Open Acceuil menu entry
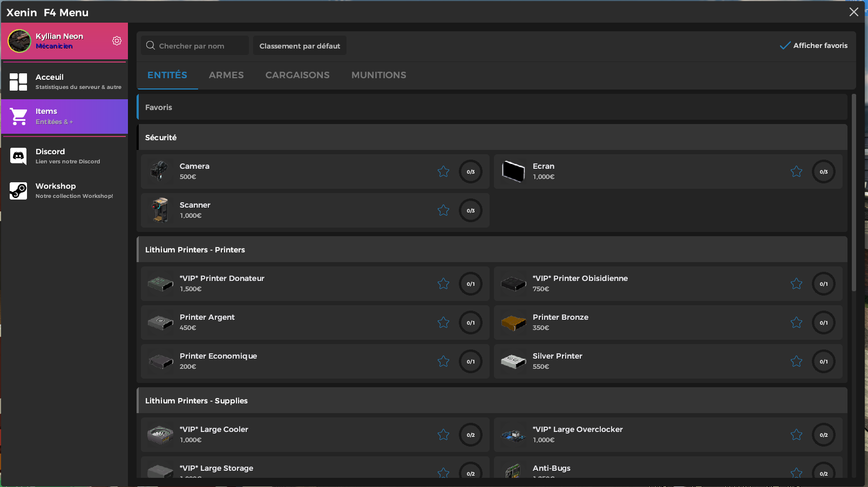Image resolution: width=868 pixels, height=487 pixels. point(65,82)
